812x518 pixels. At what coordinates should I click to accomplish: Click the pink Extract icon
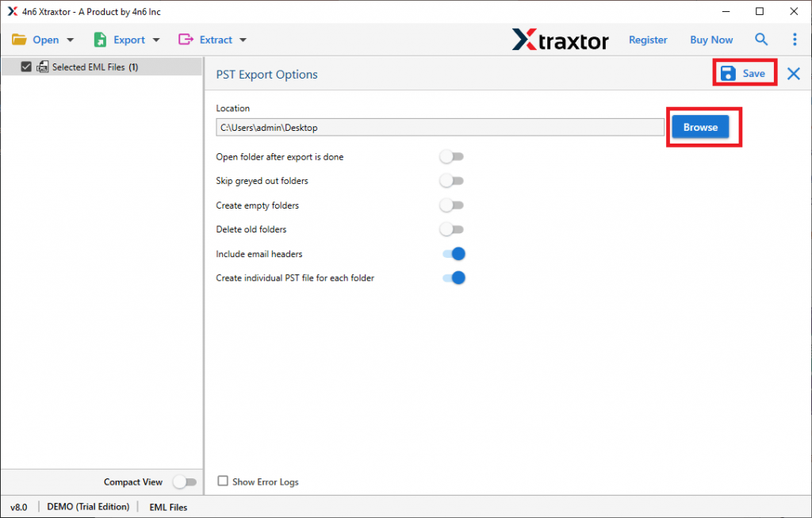[x=186, y=40]
